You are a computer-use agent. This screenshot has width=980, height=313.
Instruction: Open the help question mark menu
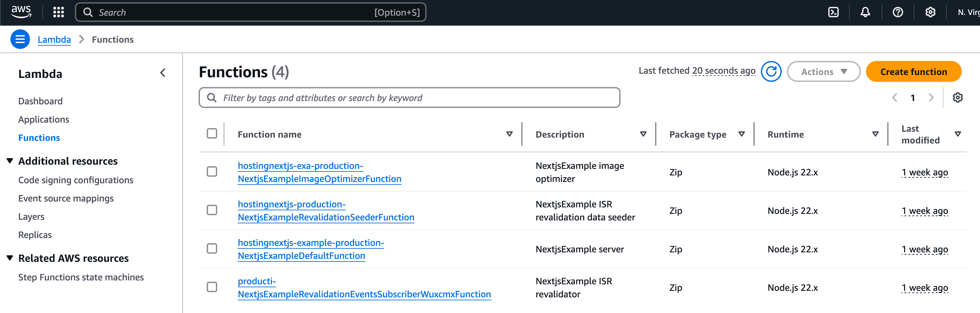tap(897, 12)
